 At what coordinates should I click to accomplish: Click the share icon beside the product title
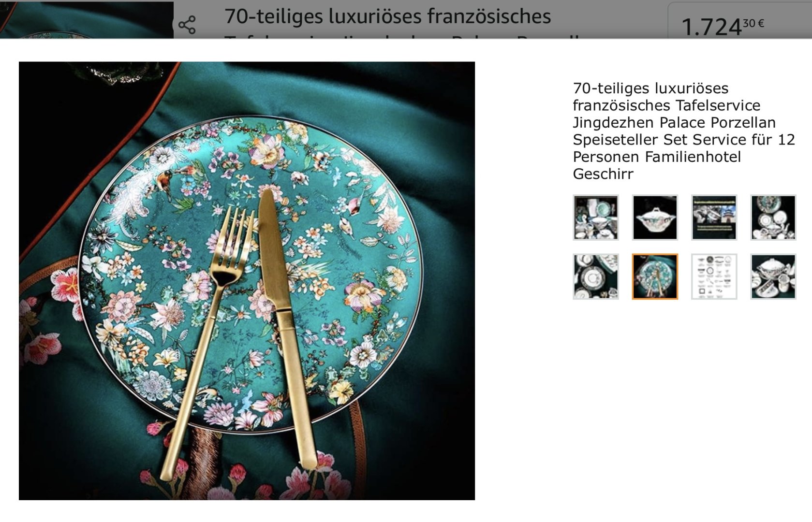click(187, 25)
